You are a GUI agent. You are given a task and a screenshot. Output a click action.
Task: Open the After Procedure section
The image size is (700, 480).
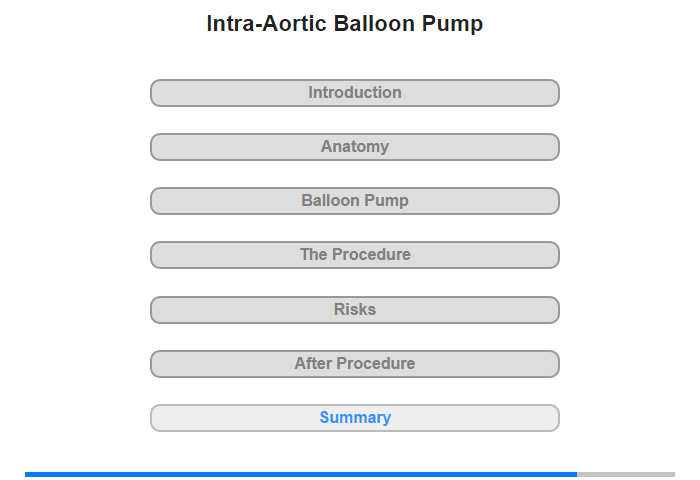pos(354,364)
